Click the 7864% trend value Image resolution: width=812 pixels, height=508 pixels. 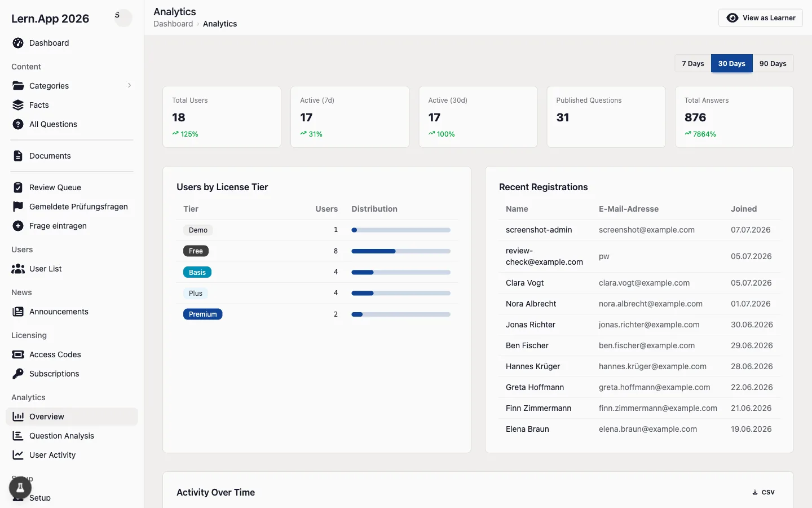[704, 134]
